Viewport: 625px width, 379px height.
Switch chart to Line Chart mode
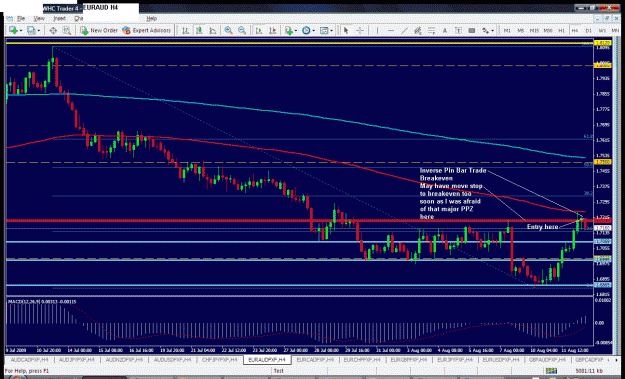point(213,30)
